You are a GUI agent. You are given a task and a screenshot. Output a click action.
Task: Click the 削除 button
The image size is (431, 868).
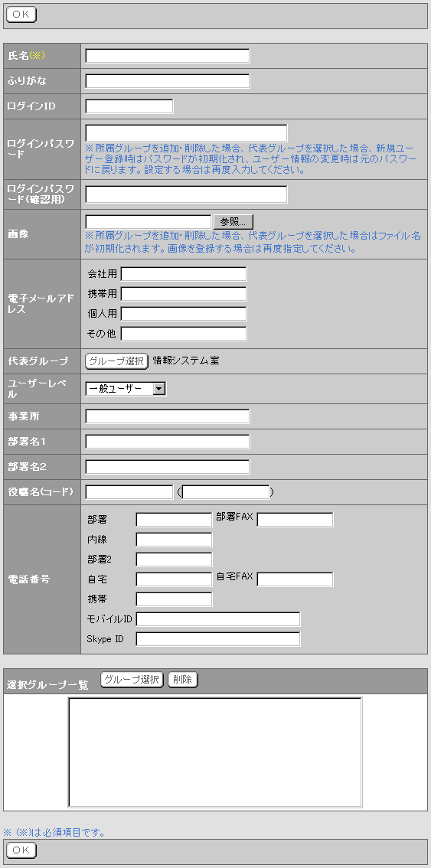pos(182,680)
